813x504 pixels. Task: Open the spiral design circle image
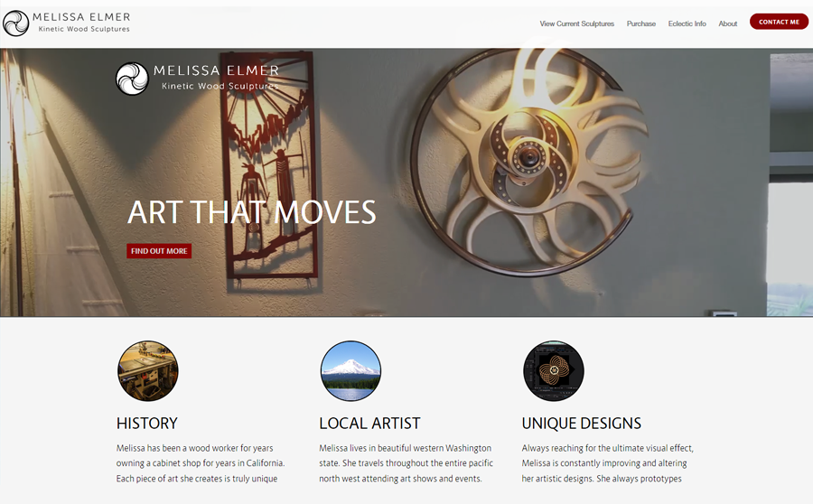pyautogui.click(x=553, y=370)
